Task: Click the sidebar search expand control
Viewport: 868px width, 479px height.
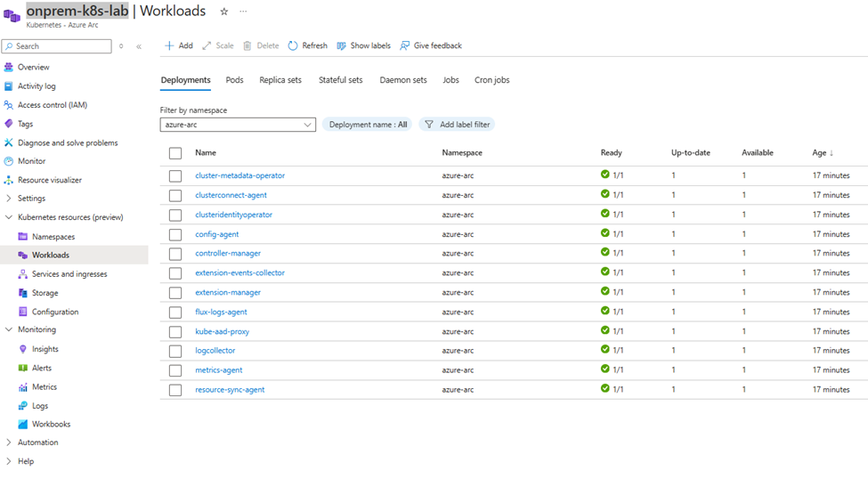Action: pyautogui.click(x=121, y=46)
